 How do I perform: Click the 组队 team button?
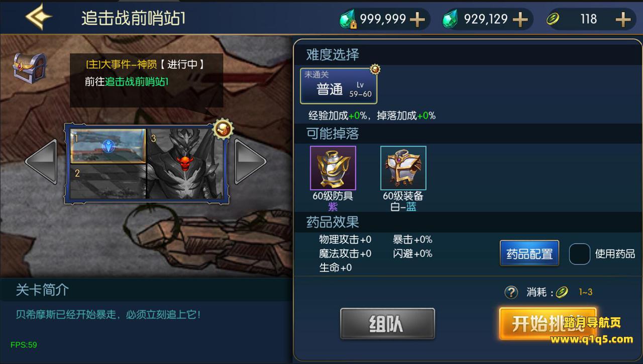coord(387,324)
